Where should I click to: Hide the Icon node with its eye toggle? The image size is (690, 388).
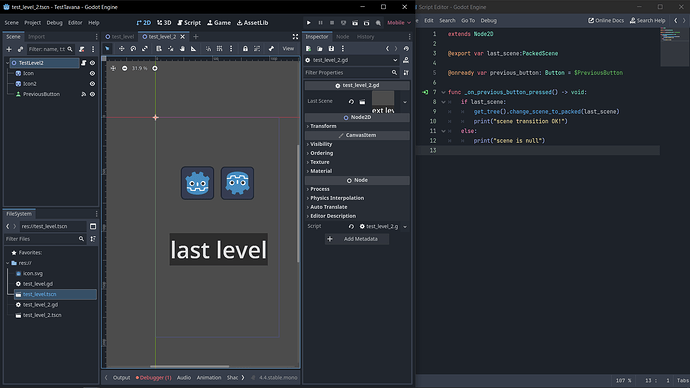(x=92, y=73)
